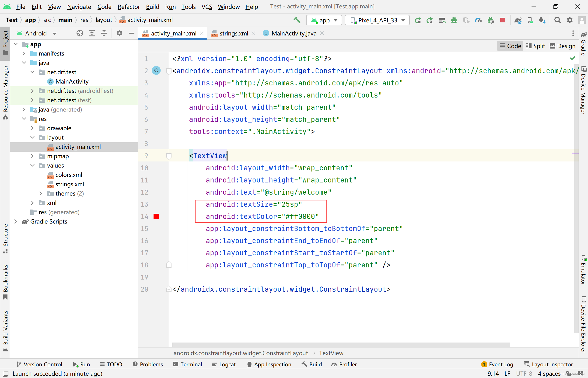Click the Debug app bug icon
The image size is (588, 378).
coord(454,20)
